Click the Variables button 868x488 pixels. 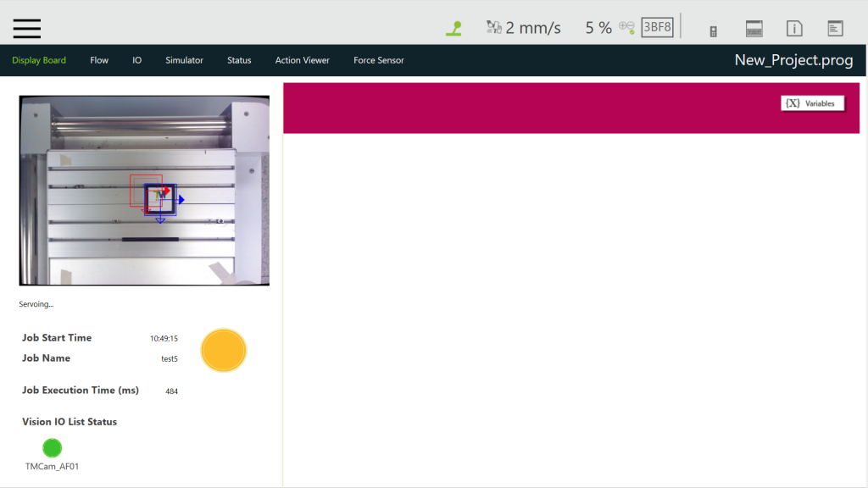[x=812, y=103]
